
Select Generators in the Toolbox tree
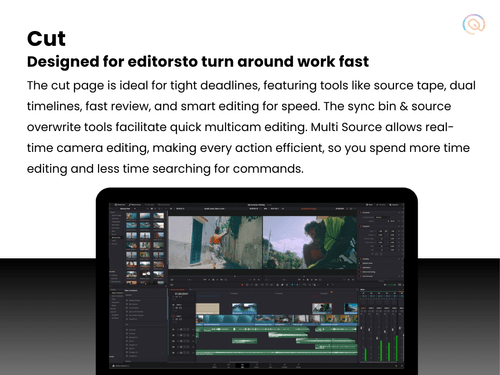[x=115, y=302]
